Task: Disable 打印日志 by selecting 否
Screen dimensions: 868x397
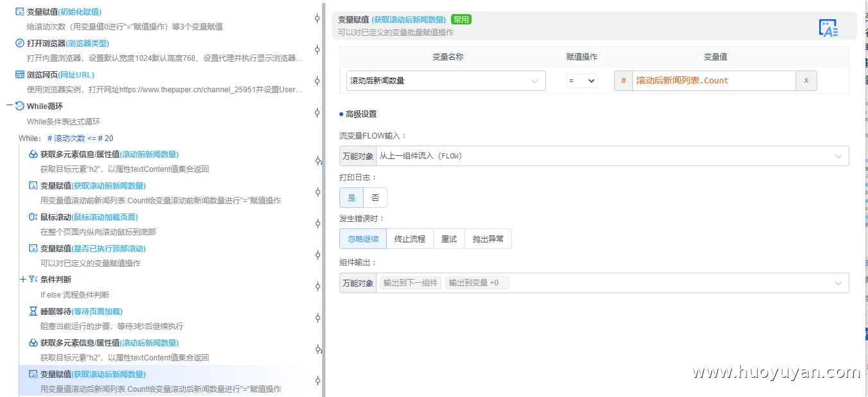Action: 375,198
